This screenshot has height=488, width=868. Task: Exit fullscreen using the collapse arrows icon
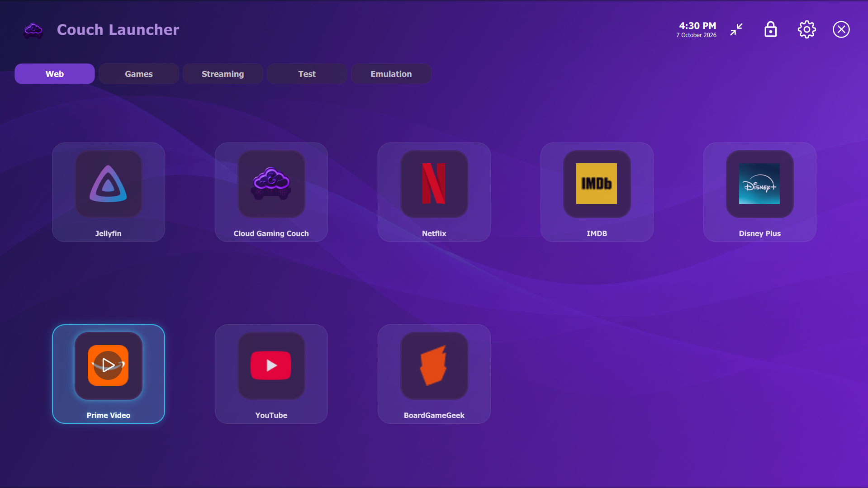[x=736, y=29]
